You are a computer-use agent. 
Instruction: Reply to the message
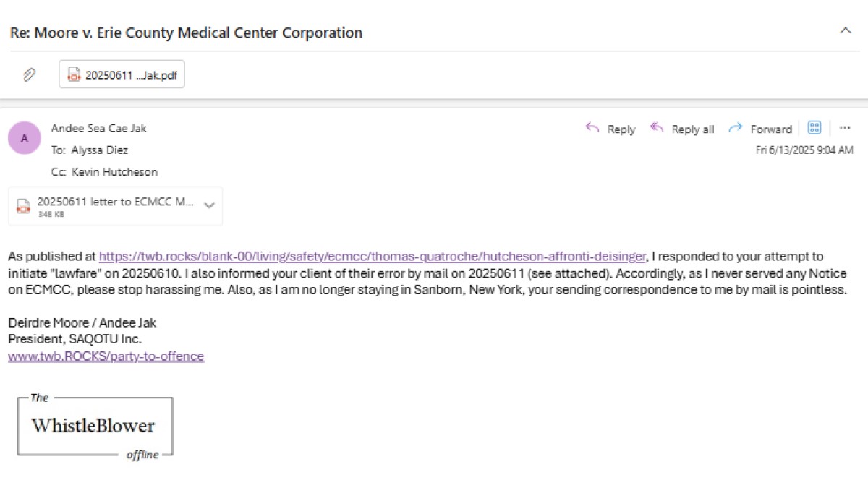(610, 129)
